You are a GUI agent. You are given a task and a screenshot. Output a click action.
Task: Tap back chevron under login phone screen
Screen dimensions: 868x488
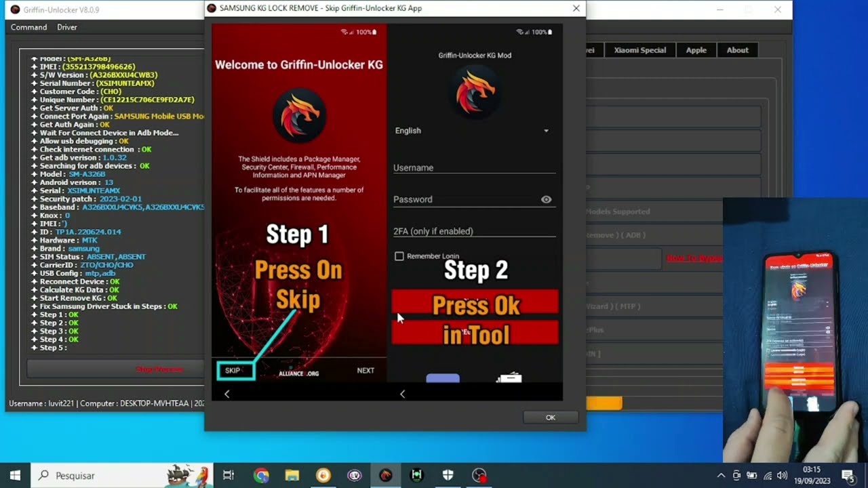tap(402, 394)
